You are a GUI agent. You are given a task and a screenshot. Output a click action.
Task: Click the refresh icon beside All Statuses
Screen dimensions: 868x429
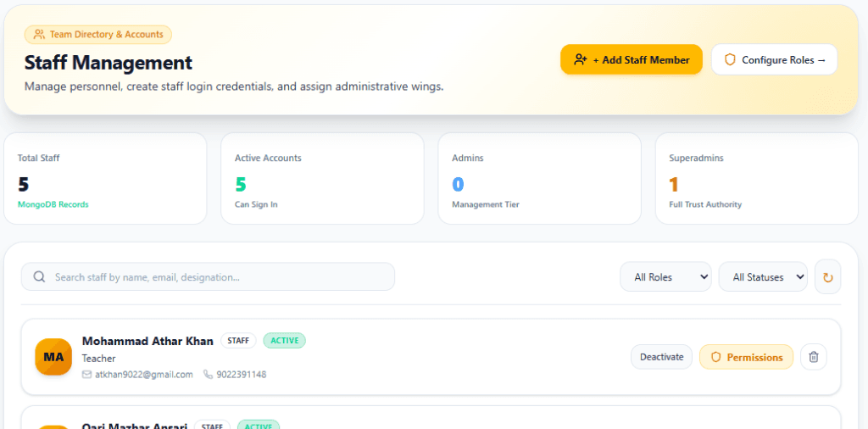(827, 276)
